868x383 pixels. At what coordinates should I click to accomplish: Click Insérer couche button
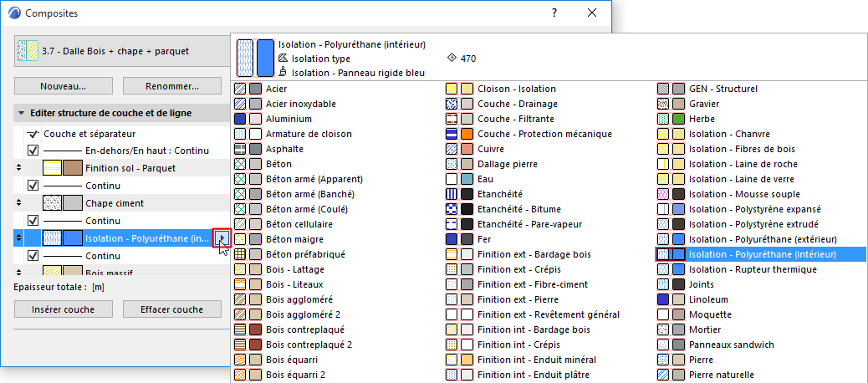click(x=63, y=309)
